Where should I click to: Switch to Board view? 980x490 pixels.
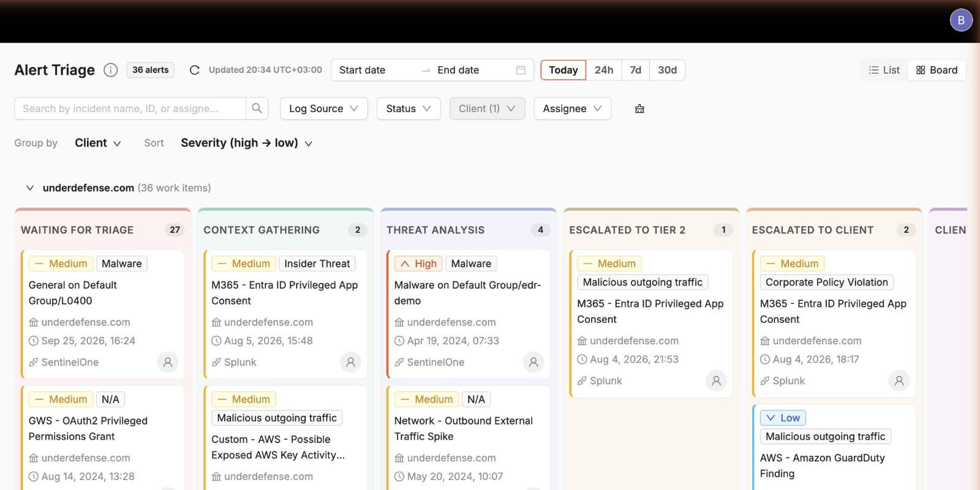tap(937, 70)
